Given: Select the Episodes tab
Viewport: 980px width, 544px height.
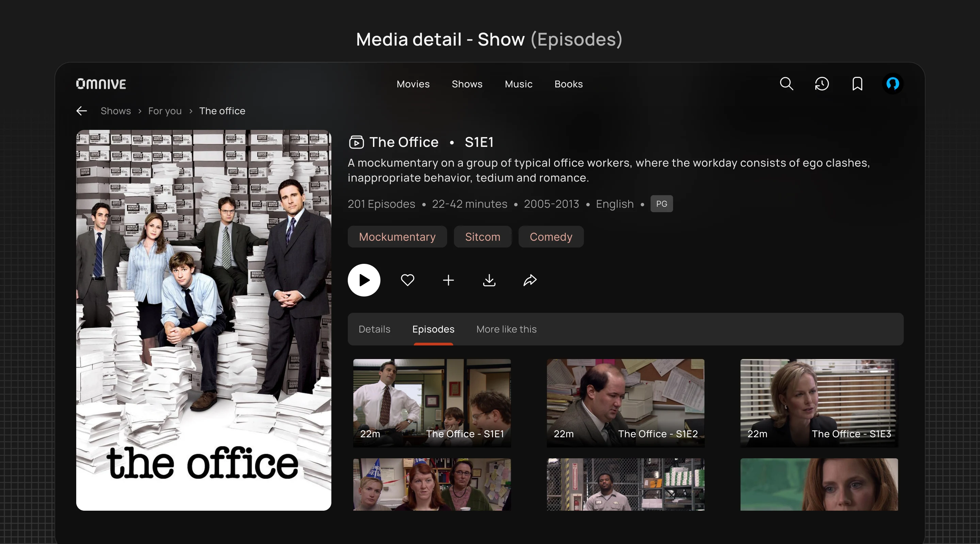Looking at the screenshot, I should (433, 329).
